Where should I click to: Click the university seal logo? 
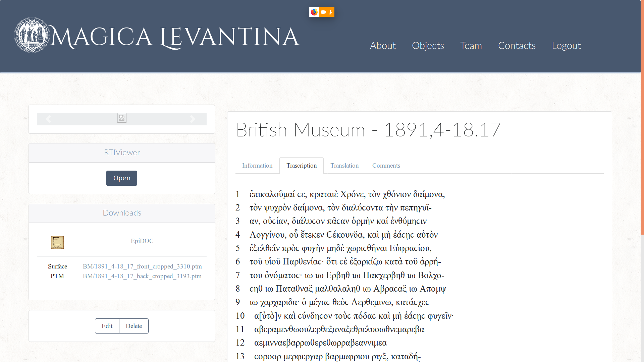coord(32,36)
